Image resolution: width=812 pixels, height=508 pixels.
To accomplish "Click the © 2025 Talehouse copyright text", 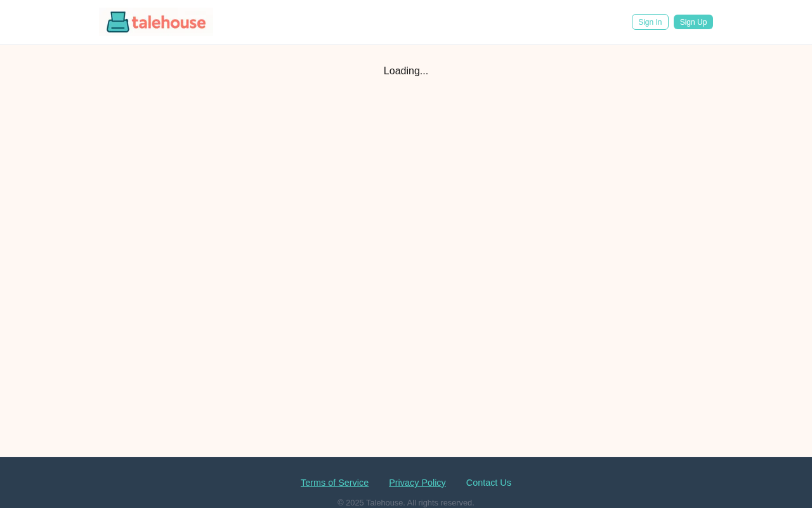I will pyautogui.click(x=406, y=502).
